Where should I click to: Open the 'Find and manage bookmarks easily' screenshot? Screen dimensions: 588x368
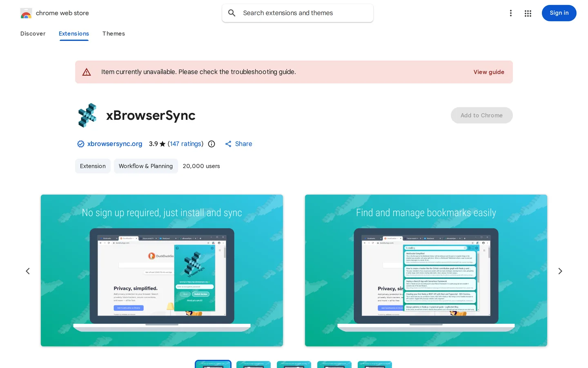point(426,270)
